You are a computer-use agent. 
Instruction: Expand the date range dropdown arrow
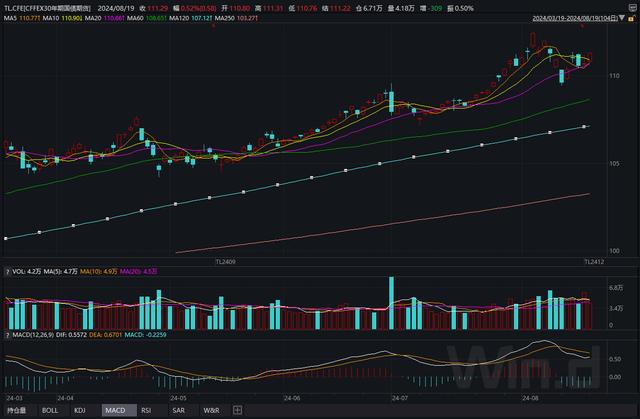point(622,18)
